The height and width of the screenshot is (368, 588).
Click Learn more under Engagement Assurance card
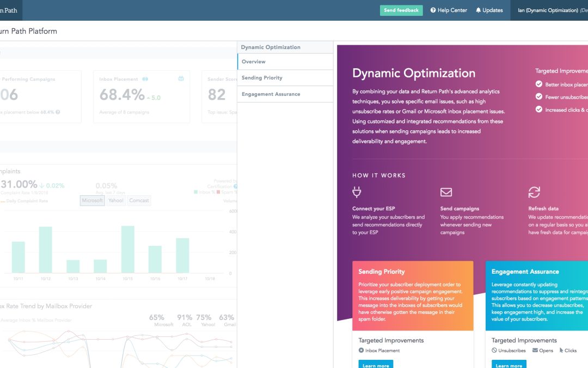509,365
